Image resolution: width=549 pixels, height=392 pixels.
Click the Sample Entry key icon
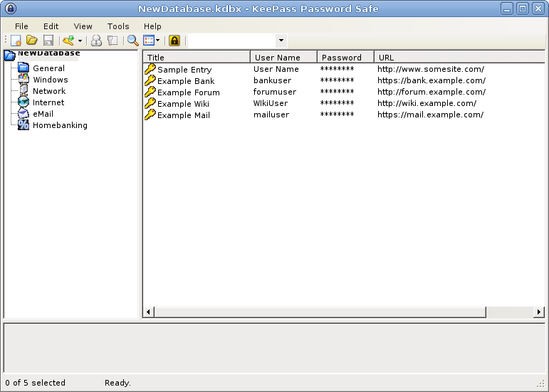(x=150, y=69)
